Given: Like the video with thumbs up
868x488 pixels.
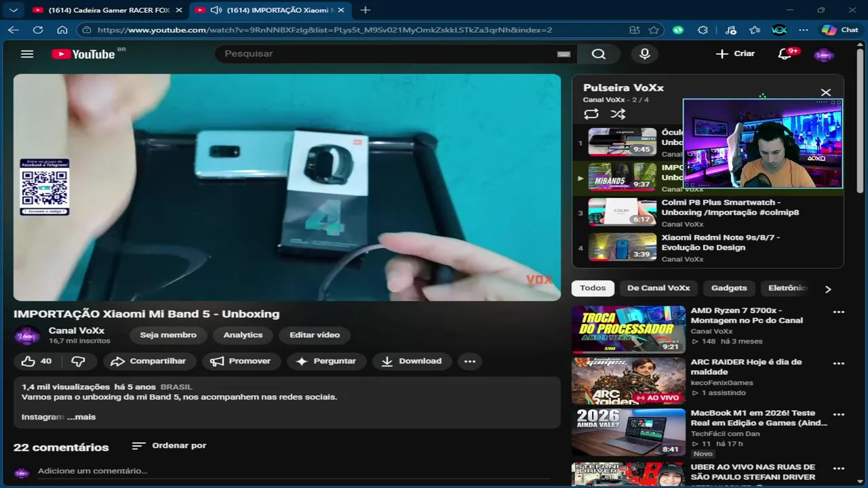Looking at the screenshot, I should (37, 361).
